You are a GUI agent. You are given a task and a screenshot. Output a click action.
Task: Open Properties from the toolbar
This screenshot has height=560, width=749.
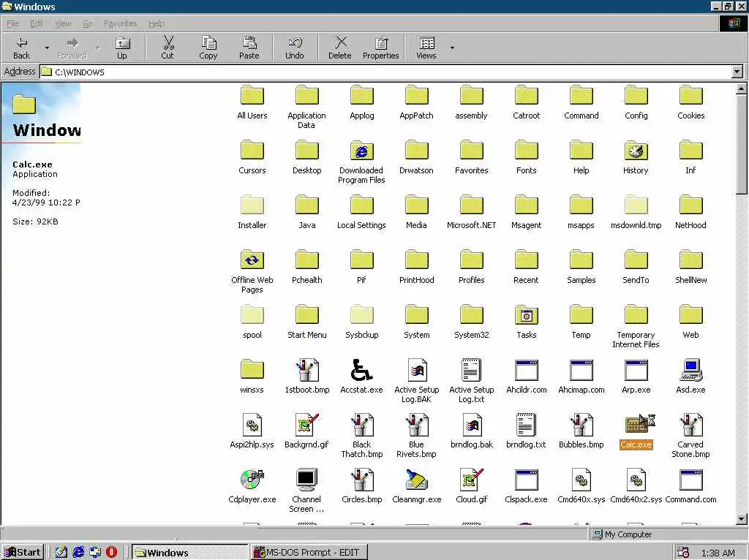380,48
